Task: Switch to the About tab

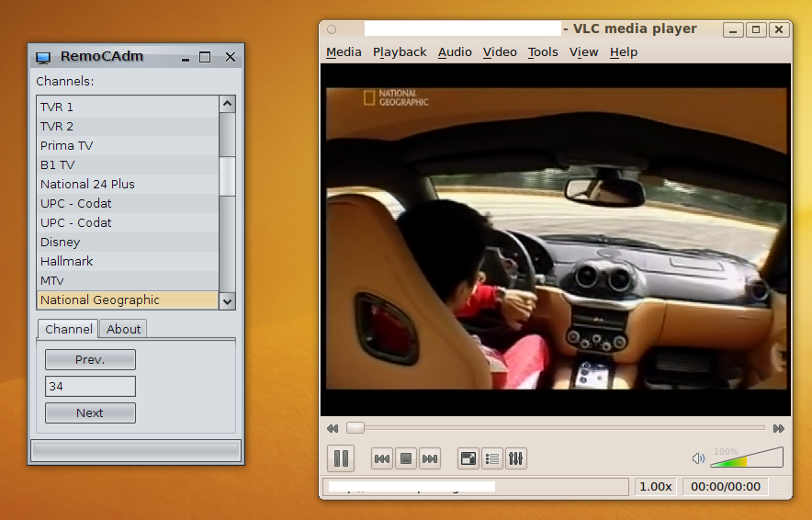Action: 123,330
